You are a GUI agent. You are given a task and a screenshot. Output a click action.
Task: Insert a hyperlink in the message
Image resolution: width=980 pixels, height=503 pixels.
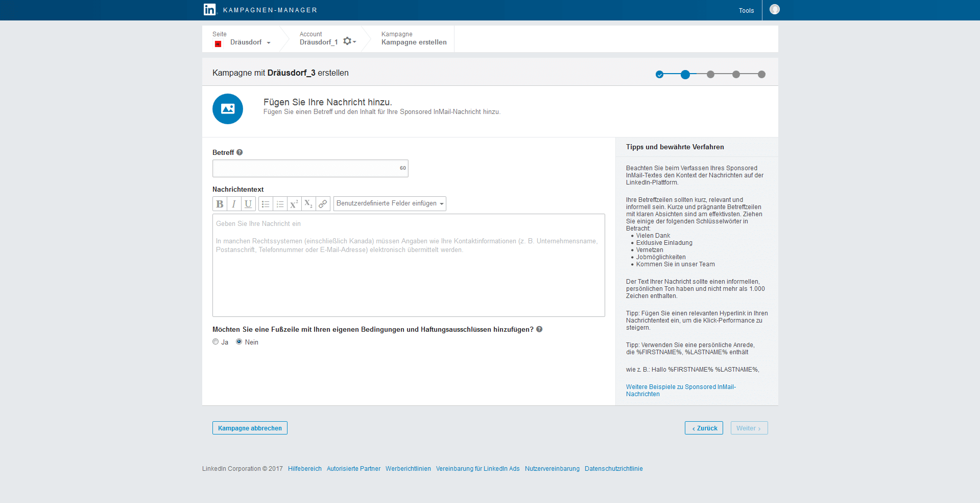(323, 204)
